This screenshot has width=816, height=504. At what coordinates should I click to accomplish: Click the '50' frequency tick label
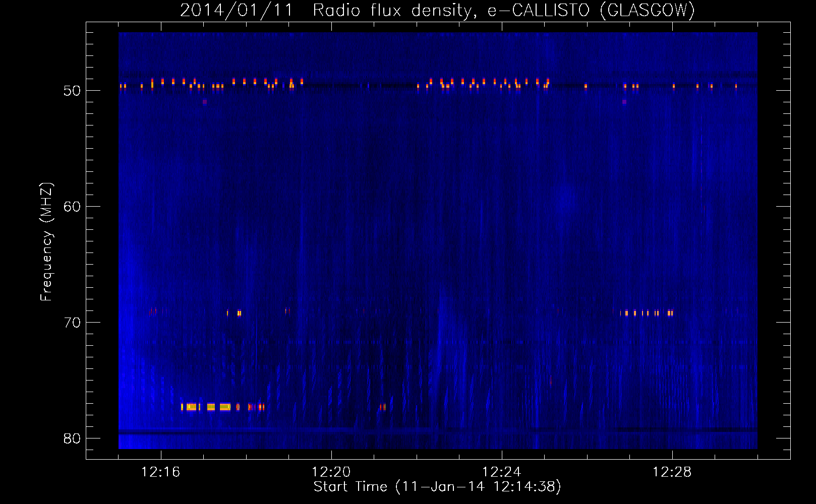click(x=72, y=91)
